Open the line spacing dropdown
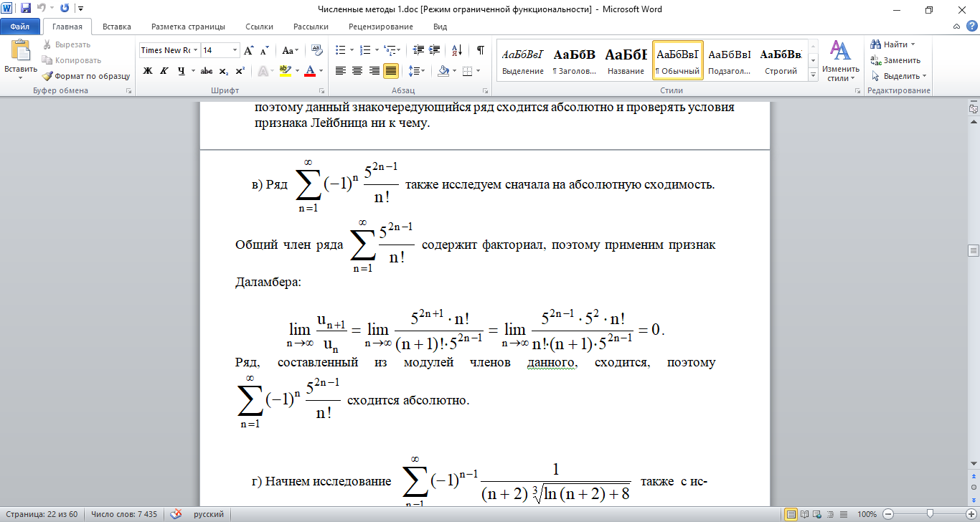This screenshot has width=980, height=522. coord(416,71)
